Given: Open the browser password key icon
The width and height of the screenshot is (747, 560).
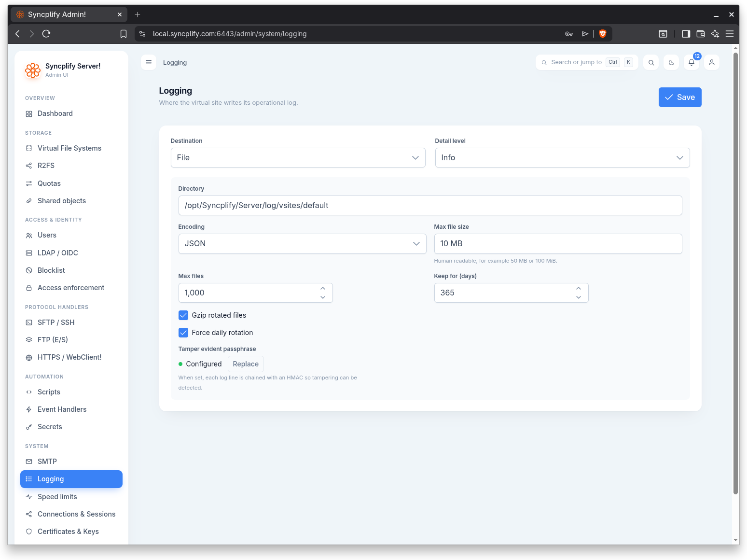Looking at the screenshot, I should point(569,34).
